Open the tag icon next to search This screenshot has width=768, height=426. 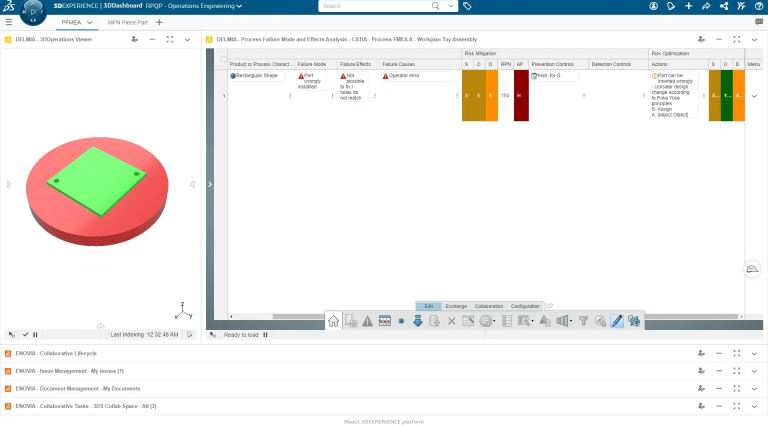tap(467, 6)
